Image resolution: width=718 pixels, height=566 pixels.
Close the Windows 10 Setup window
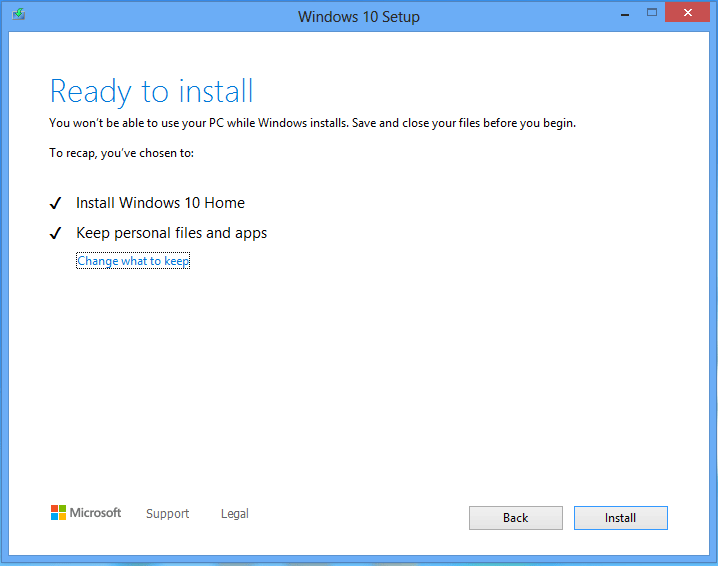(x=689, y=13)
